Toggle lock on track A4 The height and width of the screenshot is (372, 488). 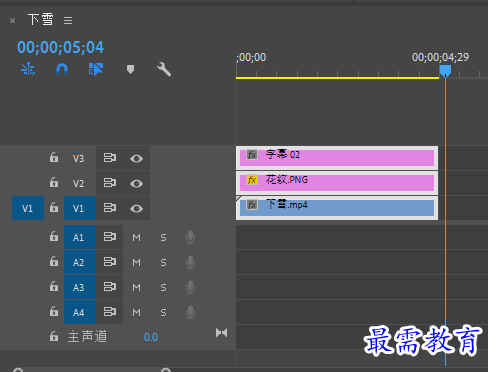click(x=54, y=312)
